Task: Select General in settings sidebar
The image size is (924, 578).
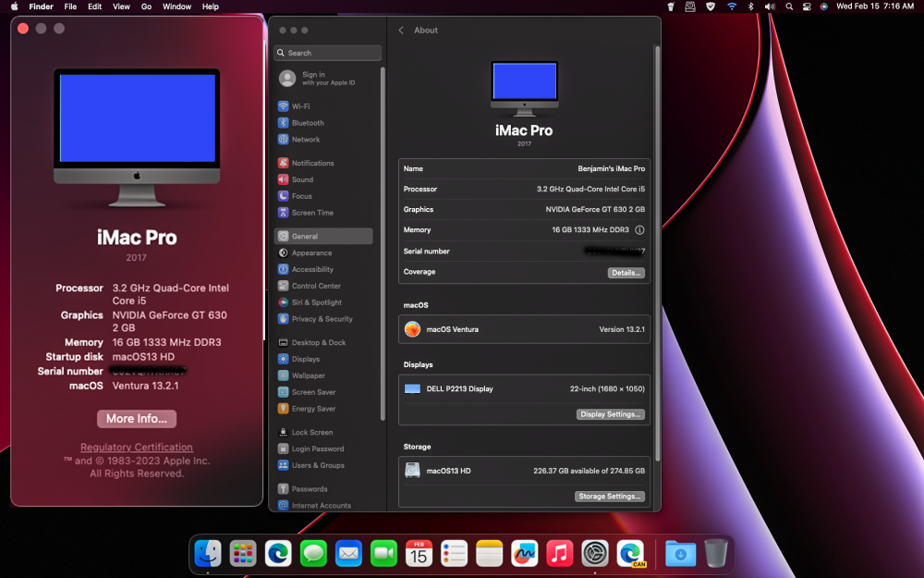Action: tap(323, 236)
